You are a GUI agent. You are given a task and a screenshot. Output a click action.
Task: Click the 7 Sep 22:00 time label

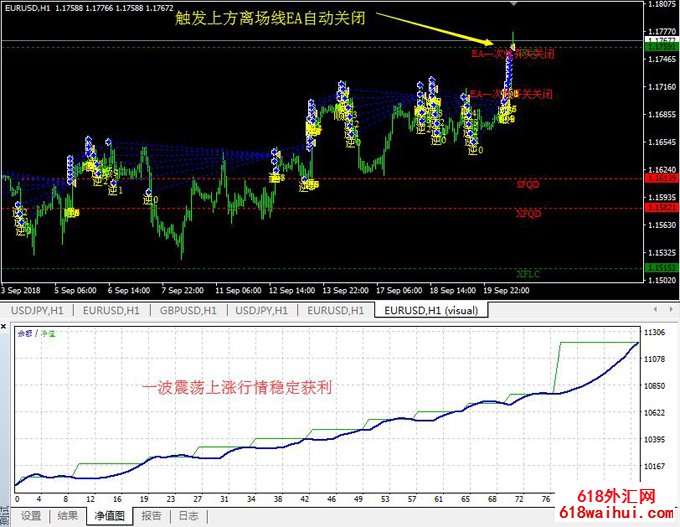click(183, 291)
